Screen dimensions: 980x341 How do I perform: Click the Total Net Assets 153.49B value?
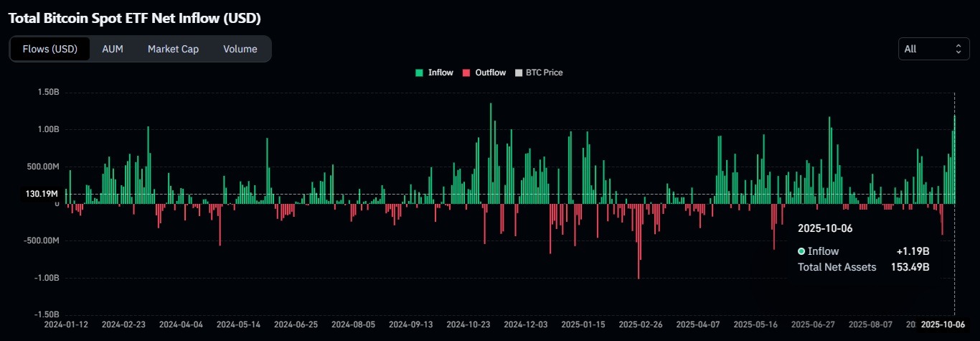[x=915, y=267]
